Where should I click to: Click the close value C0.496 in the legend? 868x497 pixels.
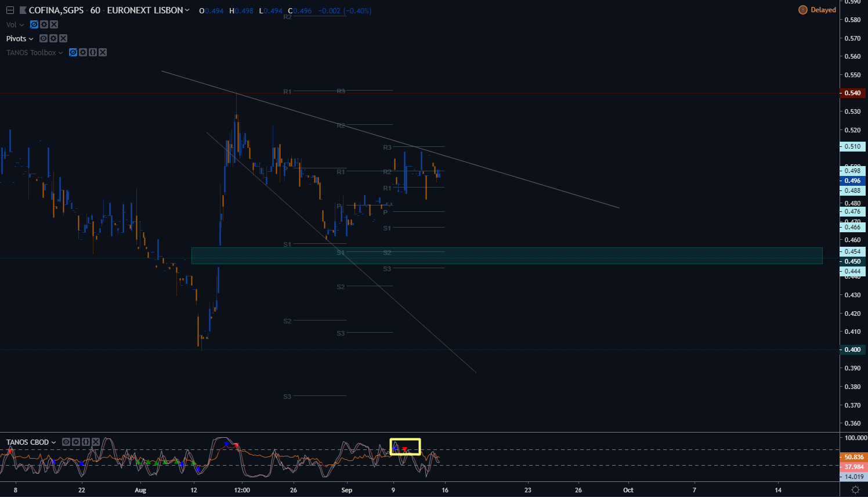click(300, 10)
